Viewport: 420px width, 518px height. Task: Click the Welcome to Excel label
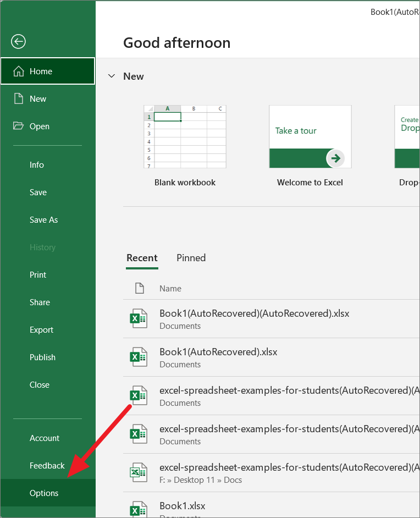[310, 183]
